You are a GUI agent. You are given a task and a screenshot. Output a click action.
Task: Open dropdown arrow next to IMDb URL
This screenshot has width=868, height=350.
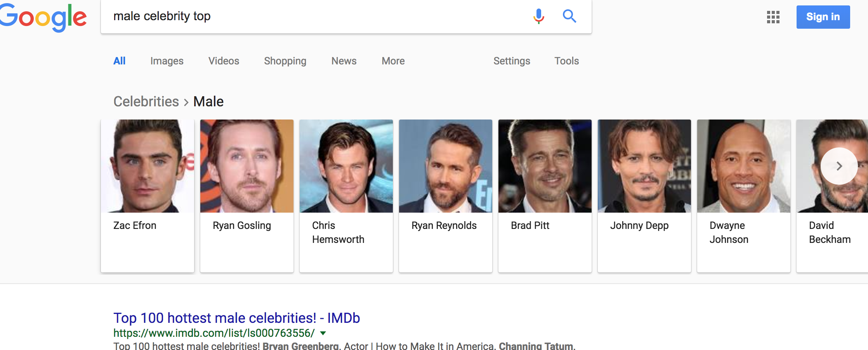(x=323, y=333)
